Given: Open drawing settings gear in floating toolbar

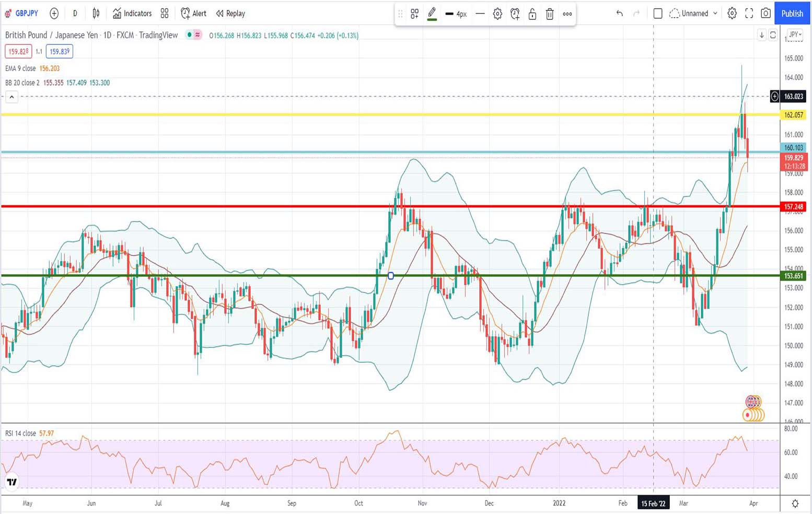Looking at the screenshot, I should click(497, 14).
